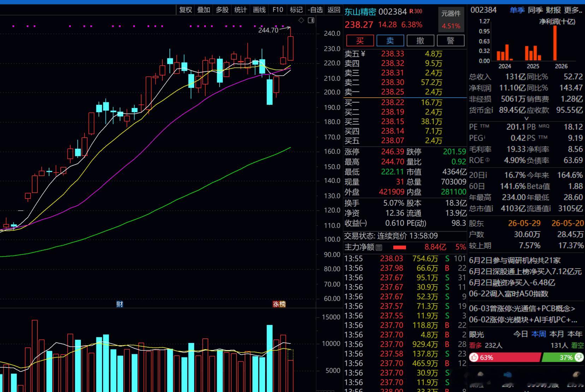Click 返回 to go back
This screenshot has width=585, height=392.
(x=334, y=10)
